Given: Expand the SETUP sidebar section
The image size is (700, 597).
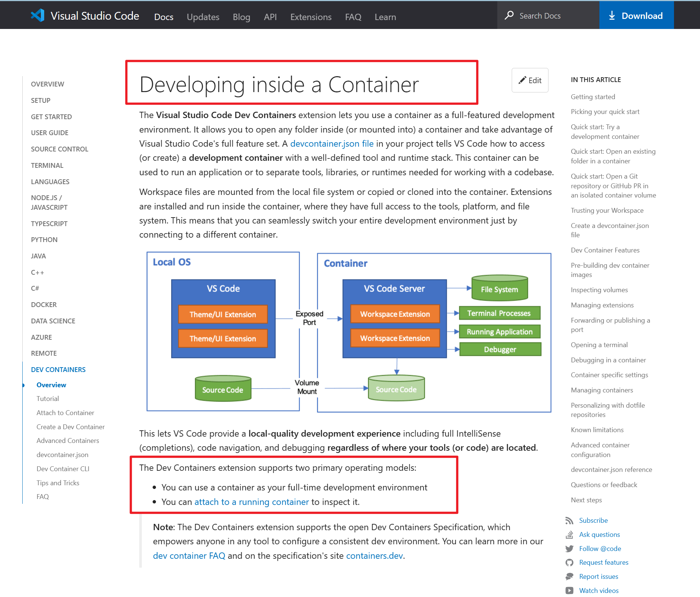Looking at the screenshot, I should (40, 100).
